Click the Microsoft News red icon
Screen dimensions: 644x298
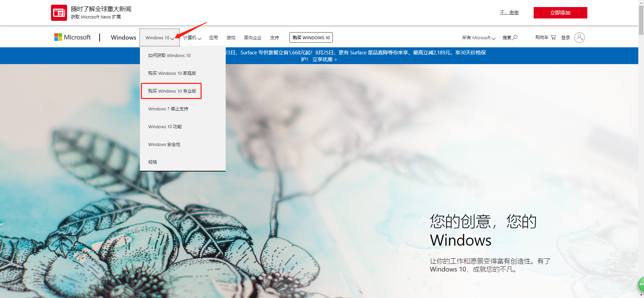pyautogui.click(x=59, y=13)
